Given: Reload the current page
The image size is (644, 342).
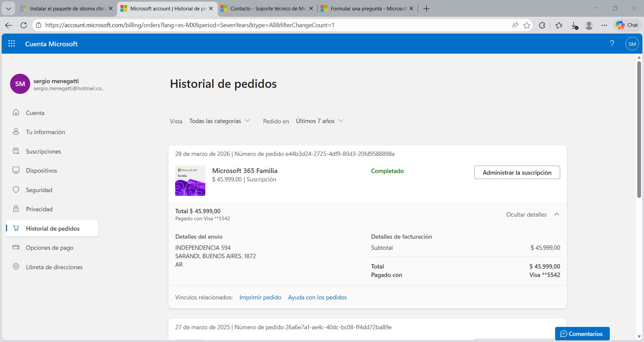Looking at the screenshot, I should [x=23, y=25].
